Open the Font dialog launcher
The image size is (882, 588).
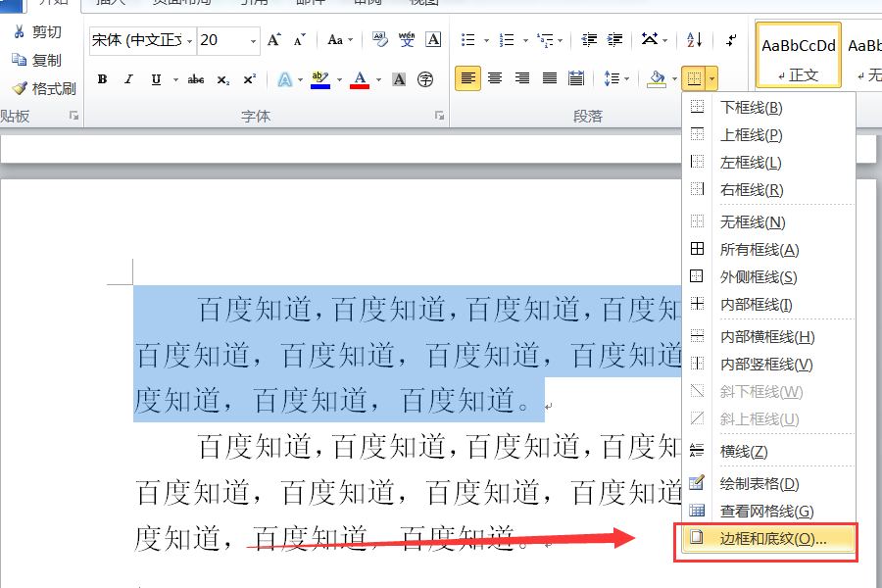(x=439, y=116)
